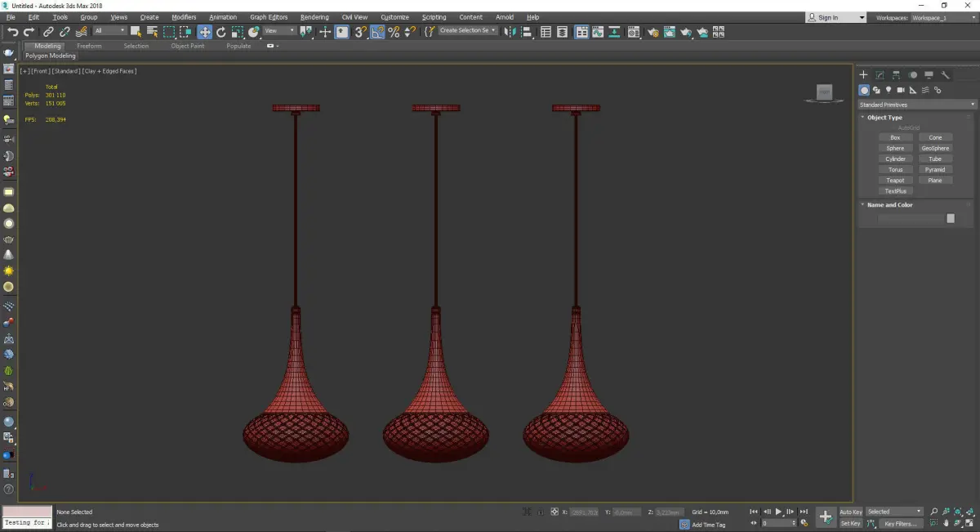
Task: Click the ViewCube in the viewport
Action: (x=825, y=93)
